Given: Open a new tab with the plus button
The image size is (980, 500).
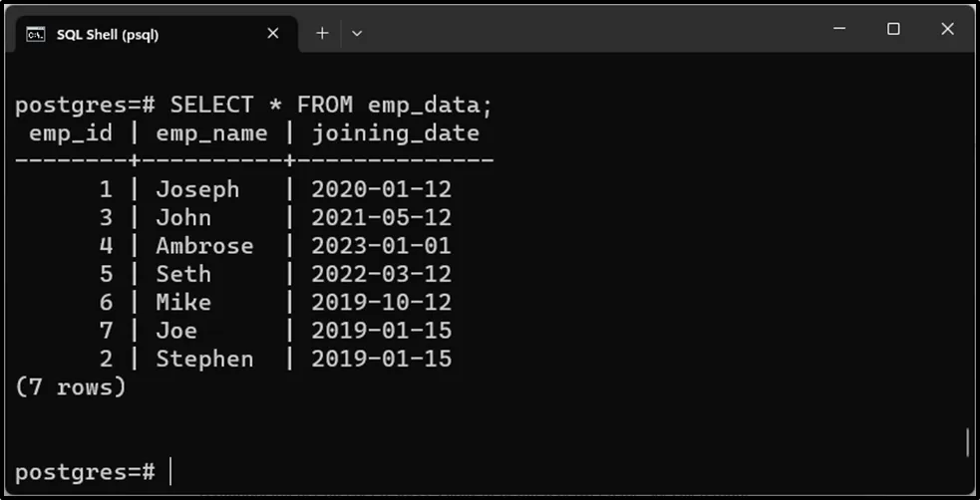Looking at the screenshot, I should point(322,33).
